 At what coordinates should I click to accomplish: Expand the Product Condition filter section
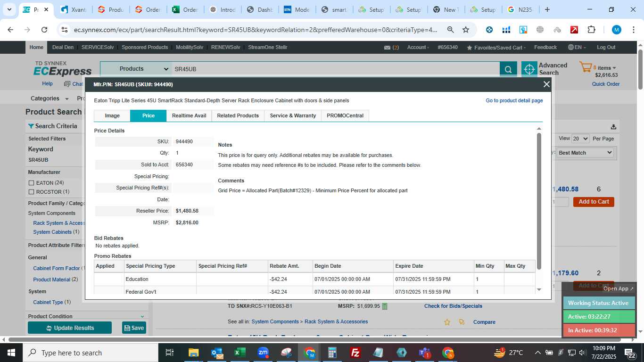tap(142, 316)
